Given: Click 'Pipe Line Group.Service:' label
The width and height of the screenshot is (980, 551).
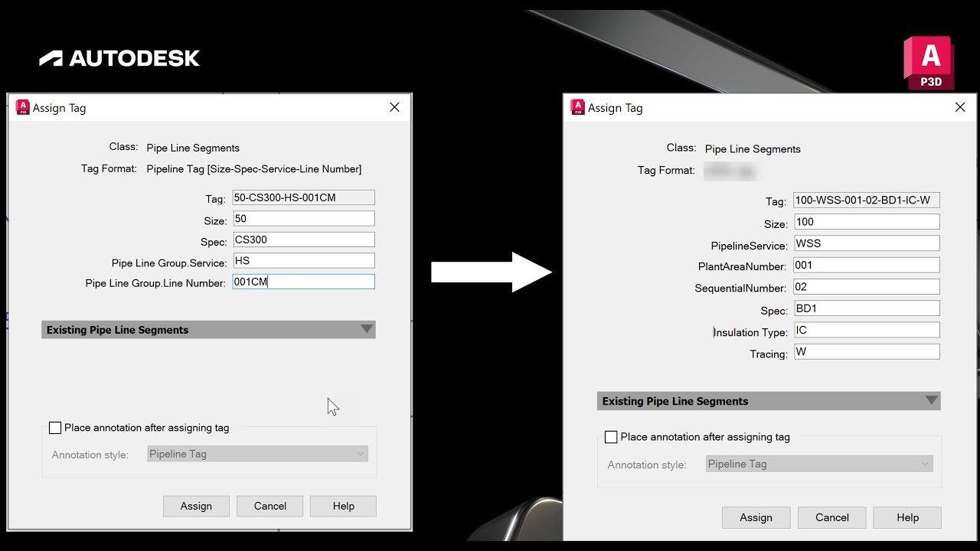Looking at the screenshot, I should coord(169,262).
